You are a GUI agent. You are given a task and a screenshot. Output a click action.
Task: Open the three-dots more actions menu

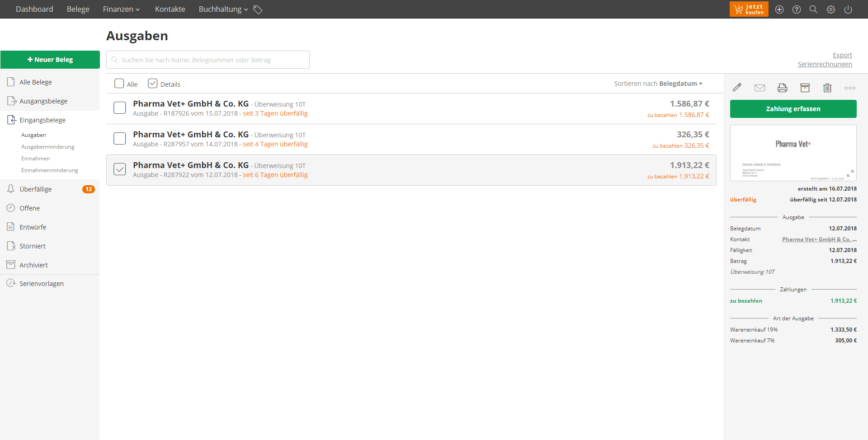tap(849, 88)
